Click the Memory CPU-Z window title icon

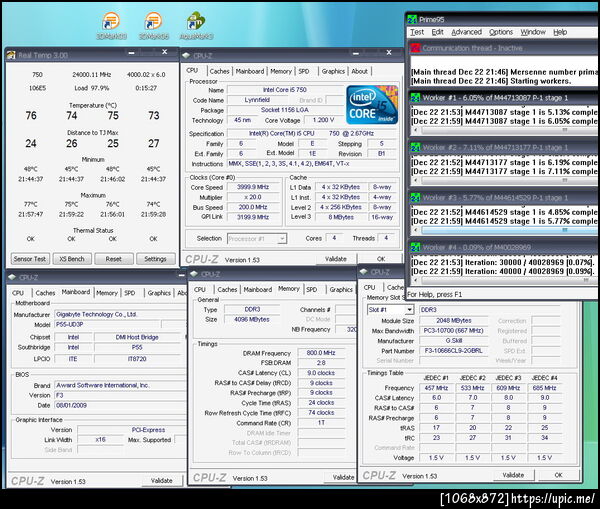pos(194,274)
